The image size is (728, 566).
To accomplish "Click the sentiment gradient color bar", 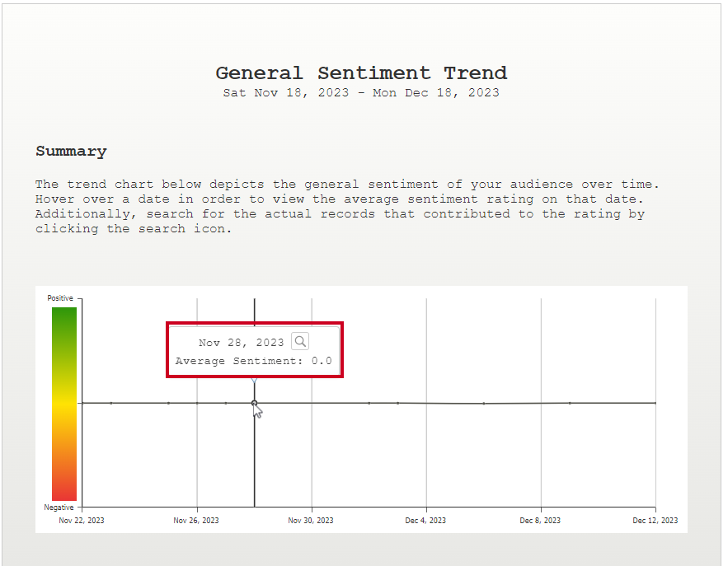I will [64, 404].
